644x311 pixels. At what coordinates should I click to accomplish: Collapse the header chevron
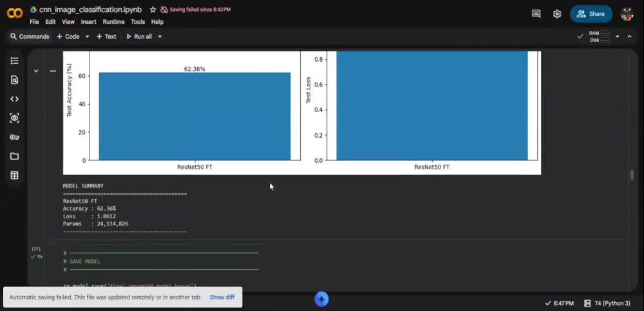tap(629, 37)
